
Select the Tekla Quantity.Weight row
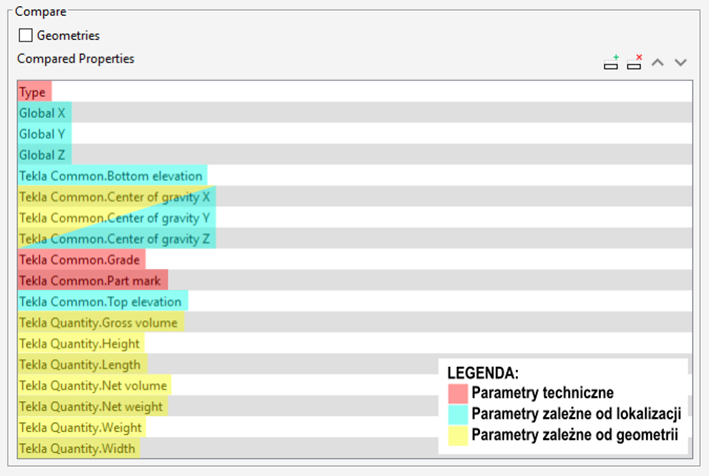(355, 427)
